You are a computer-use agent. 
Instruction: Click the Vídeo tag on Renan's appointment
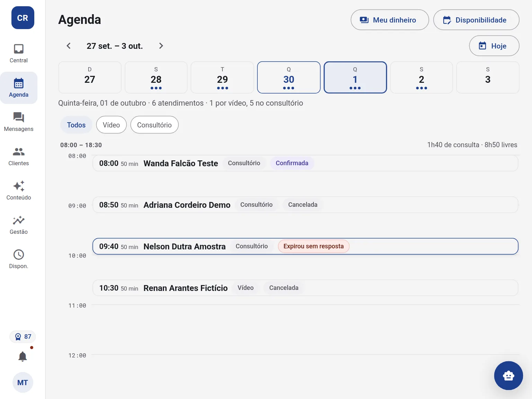246,288
